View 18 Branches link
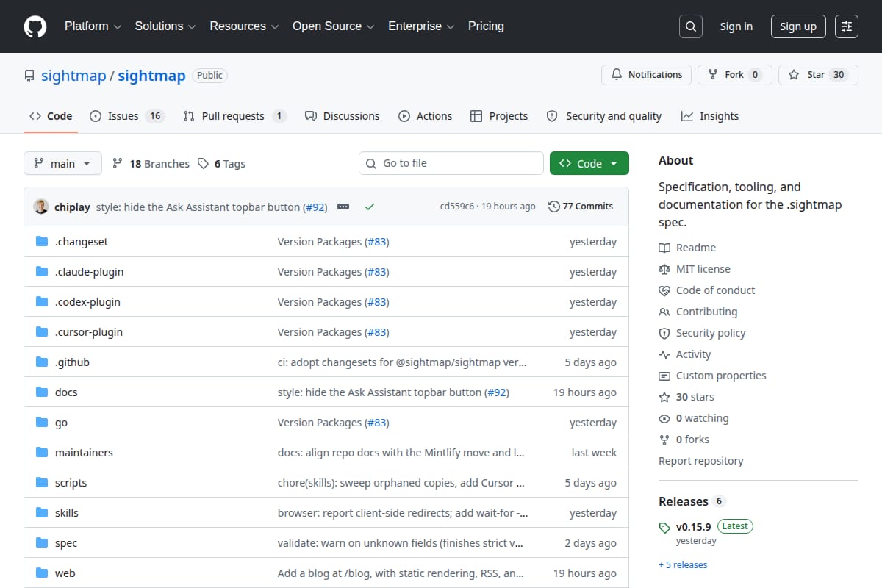The width and height of the screenshot is (882, 588). (x=151, y=164)
